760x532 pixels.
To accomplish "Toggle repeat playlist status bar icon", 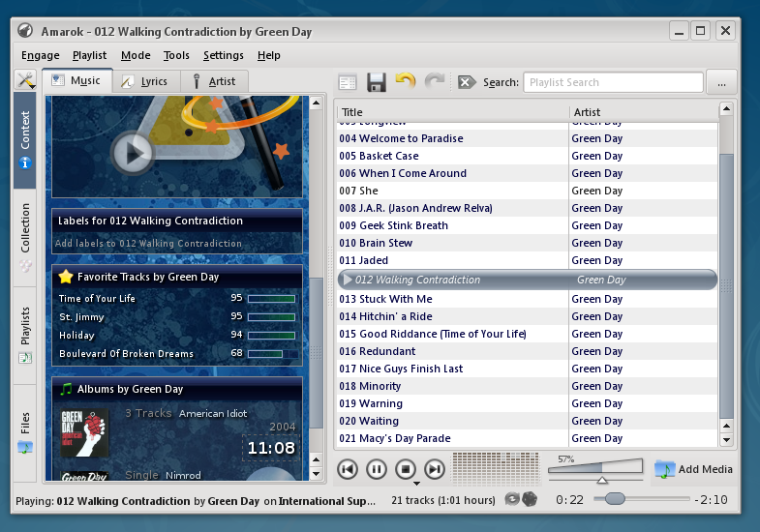I will 512,498.
